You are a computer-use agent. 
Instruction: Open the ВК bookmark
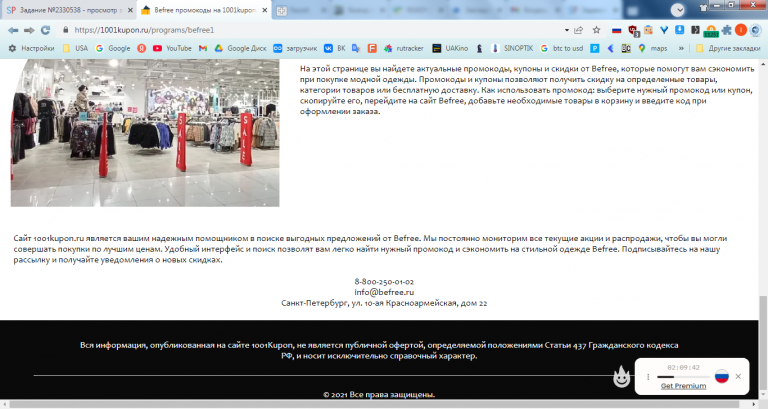(335, 48)
